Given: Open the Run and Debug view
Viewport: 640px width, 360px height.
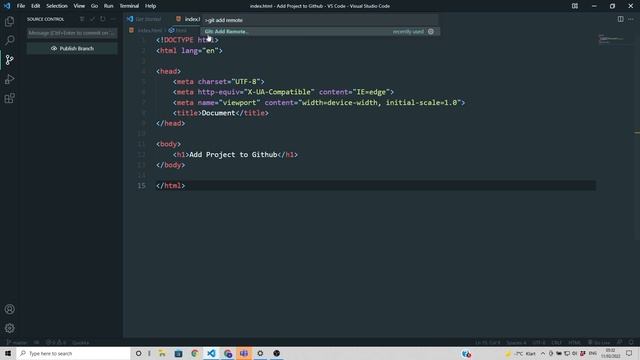Looking at the screenshot, I should click(9, 79).
